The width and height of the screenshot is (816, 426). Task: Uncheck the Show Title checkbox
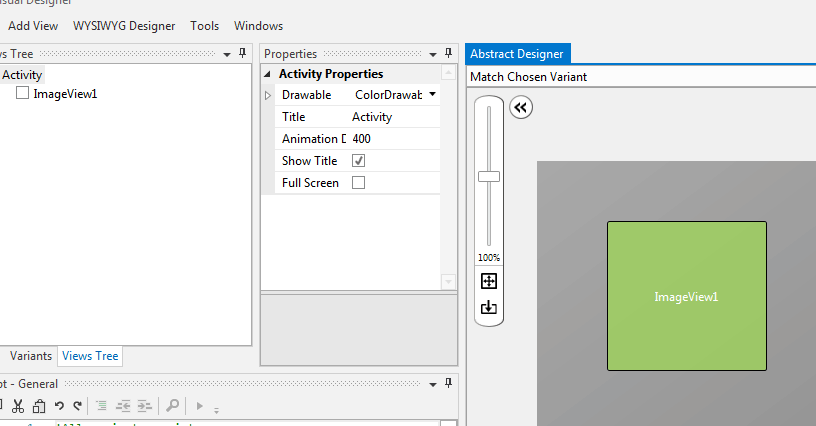pos(359,161)
